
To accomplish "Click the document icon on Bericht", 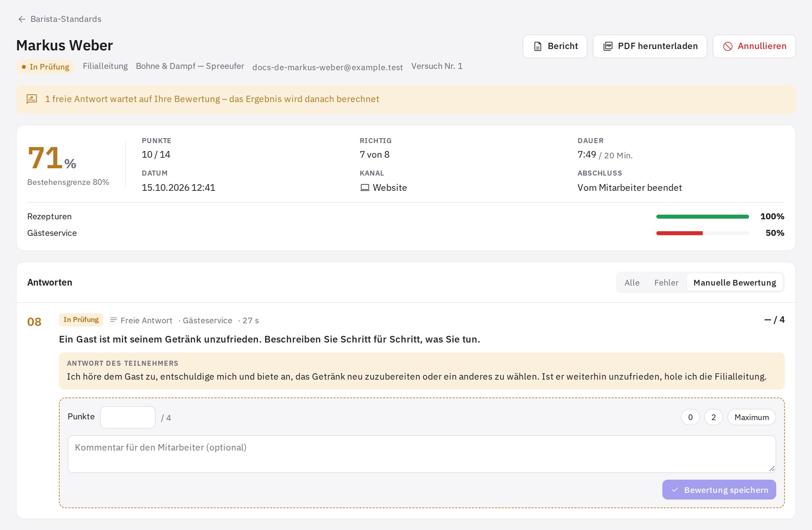I will click(x=538, y=46).
